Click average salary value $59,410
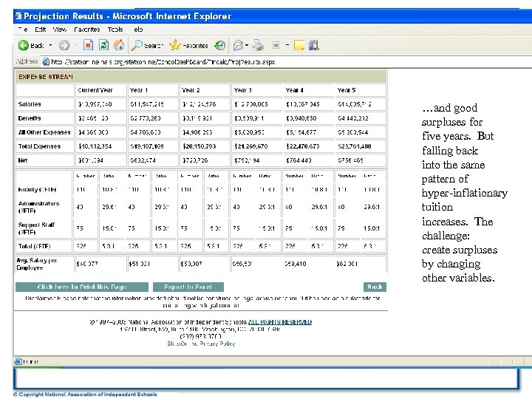Screen dimensions: 532x399 295,264
